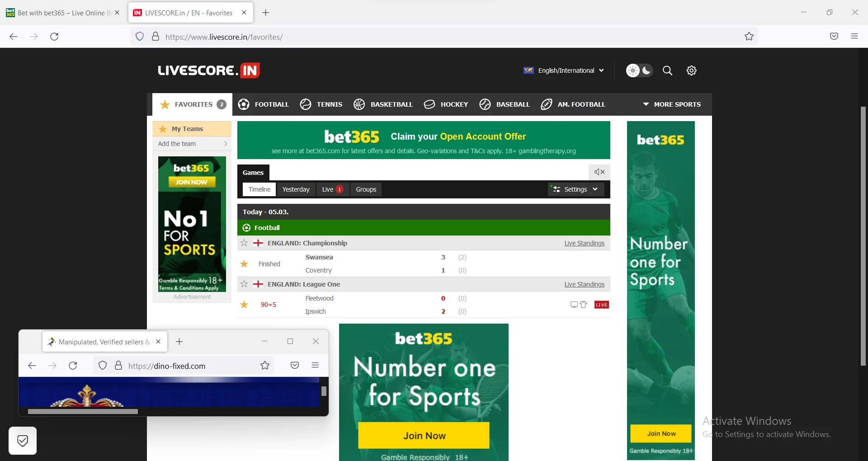The height and width of the screenshot is (461, 868).
Task: Close the dino-fixed.com popup tab
Action: tap(158, 342)
